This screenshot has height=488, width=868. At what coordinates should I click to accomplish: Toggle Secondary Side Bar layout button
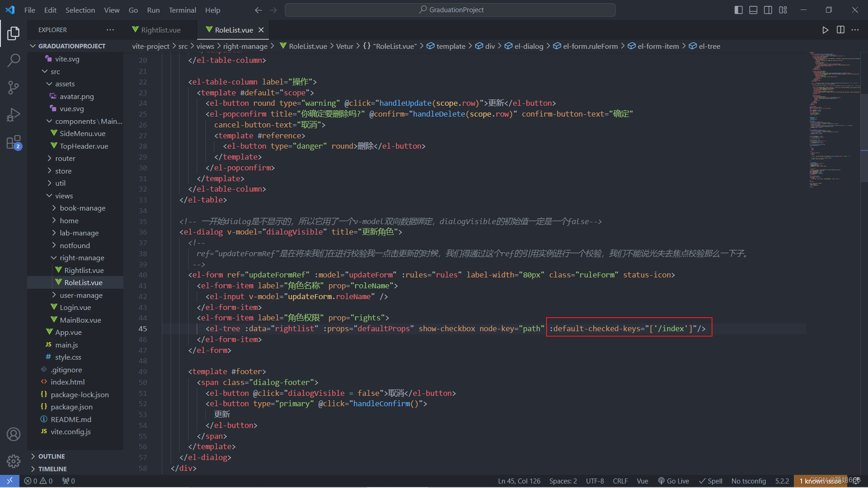pyautogui.click(x=768, y=10)
